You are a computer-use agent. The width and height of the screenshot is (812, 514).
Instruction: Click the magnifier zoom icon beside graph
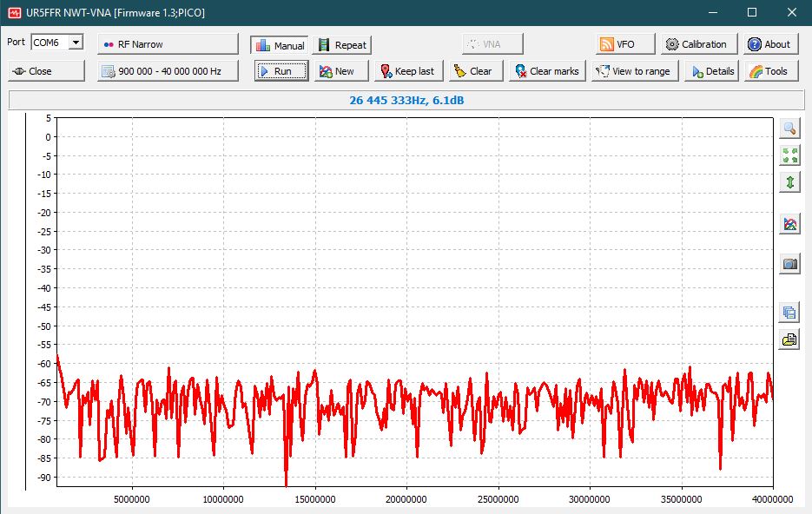pyautogui.click(x=789, y=128)
